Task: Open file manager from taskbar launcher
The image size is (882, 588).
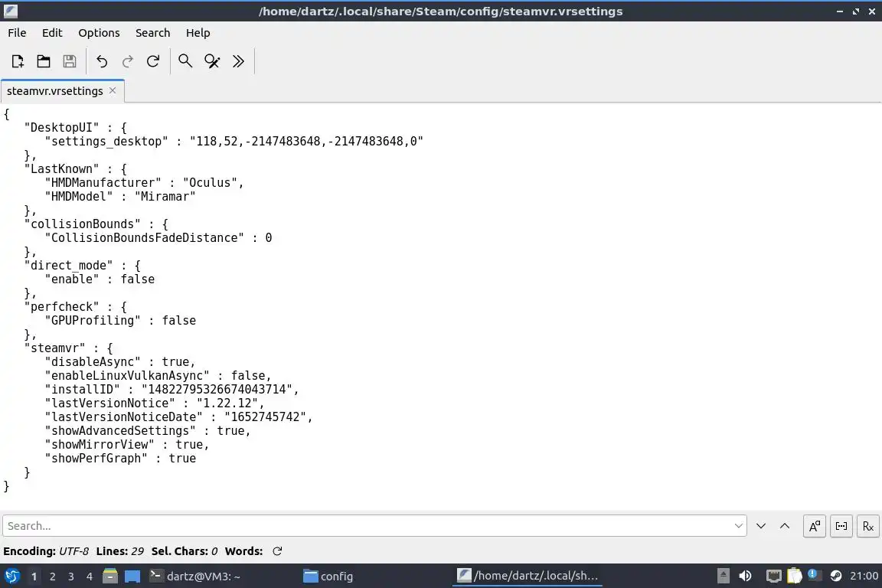Action: [x=110, y=577]
